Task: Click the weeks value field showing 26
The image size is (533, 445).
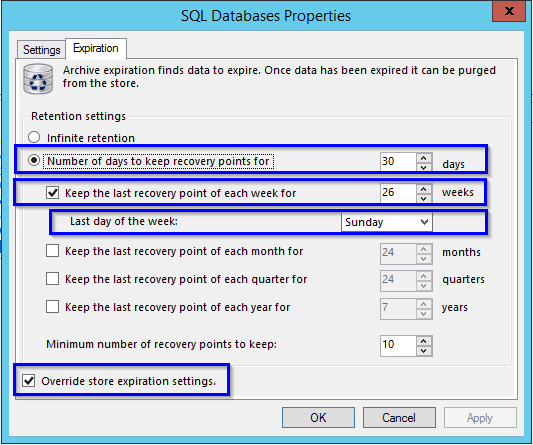Action: (x=398, y=193)
